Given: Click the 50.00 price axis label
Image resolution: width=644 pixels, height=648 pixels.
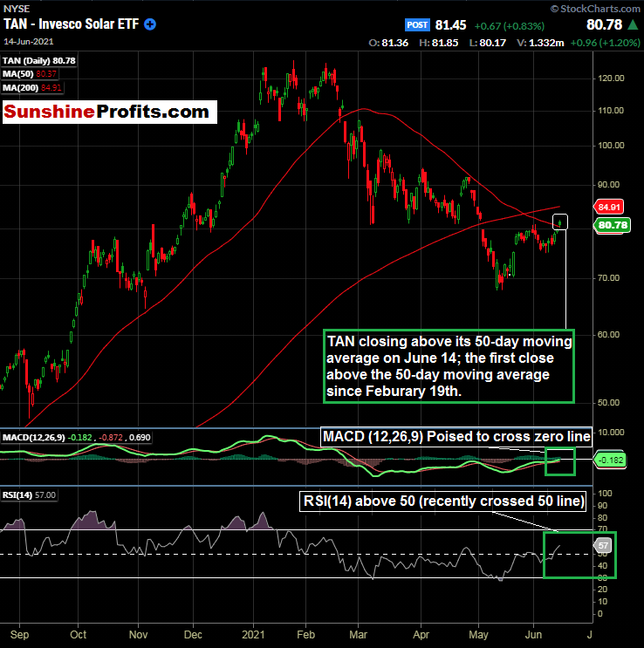Looking at the screenshot, I should click(x=608, y=402).
